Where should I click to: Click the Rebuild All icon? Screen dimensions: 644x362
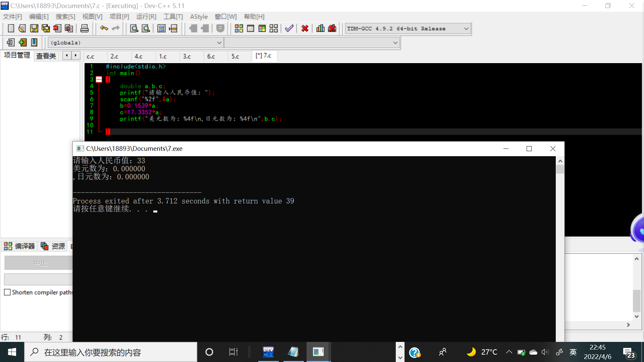click(274, 28)
